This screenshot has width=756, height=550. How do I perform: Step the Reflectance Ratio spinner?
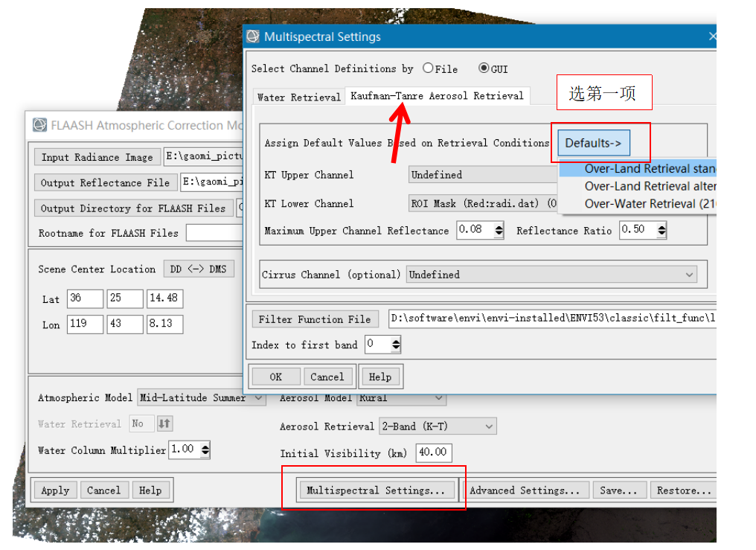662,230
